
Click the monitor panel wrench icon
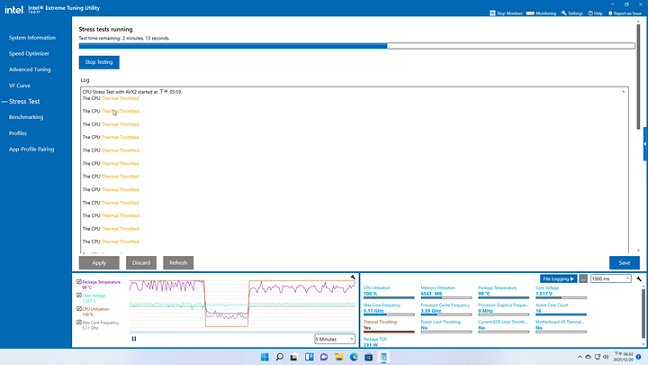[639, 279]
